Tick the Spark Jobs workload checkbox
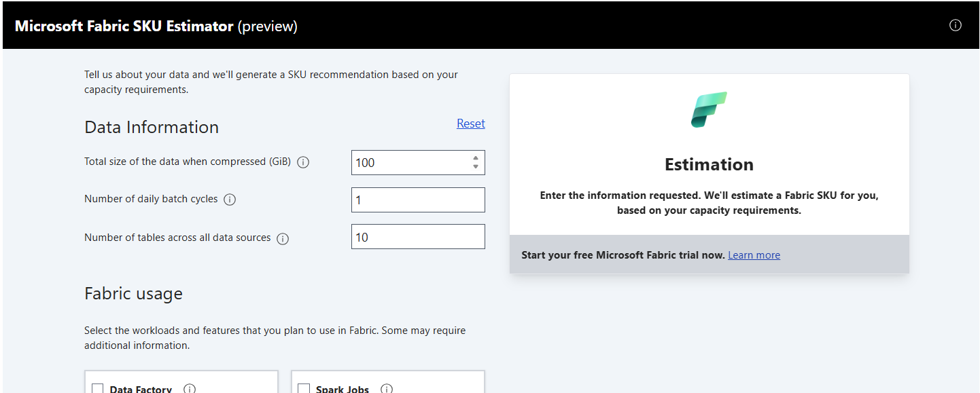The image size is (980, 393). coord(304,389)
